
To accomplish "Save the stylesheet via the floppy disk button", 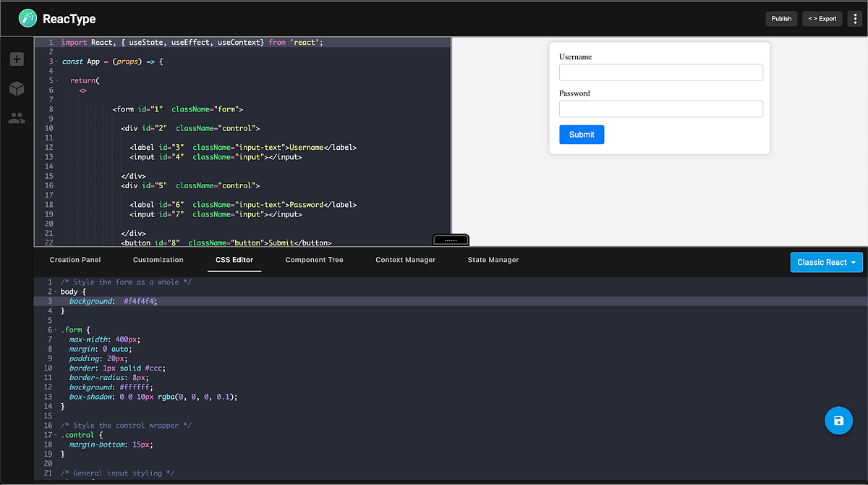I will [x=838, y=421].
